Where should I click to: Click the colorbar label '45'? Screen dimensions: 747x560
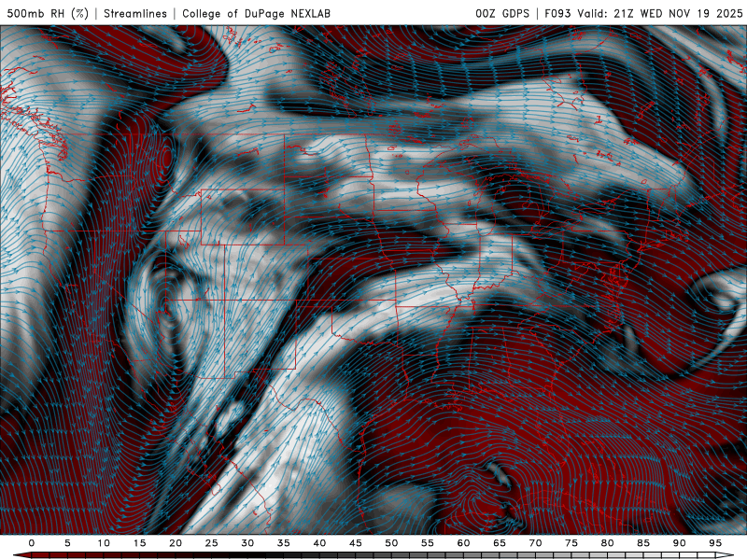tap(356, 543)
